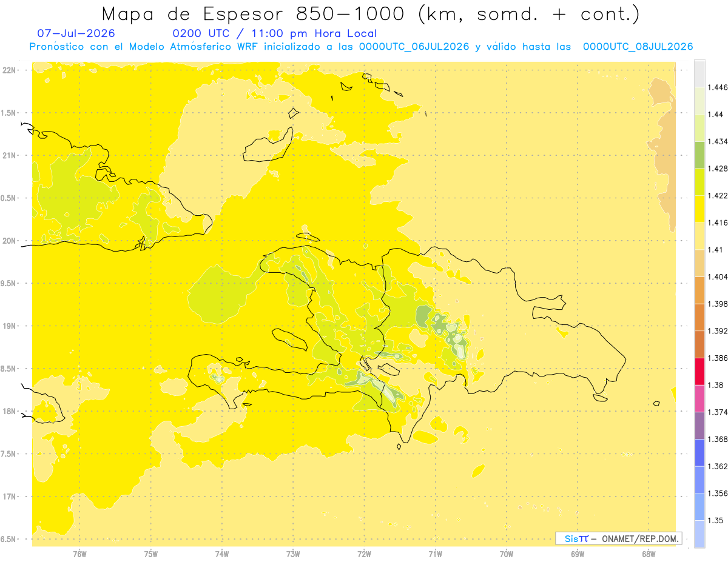Select longitude label "72W"
This screenshot has height=562, width=728.
[x=364, y=554]
